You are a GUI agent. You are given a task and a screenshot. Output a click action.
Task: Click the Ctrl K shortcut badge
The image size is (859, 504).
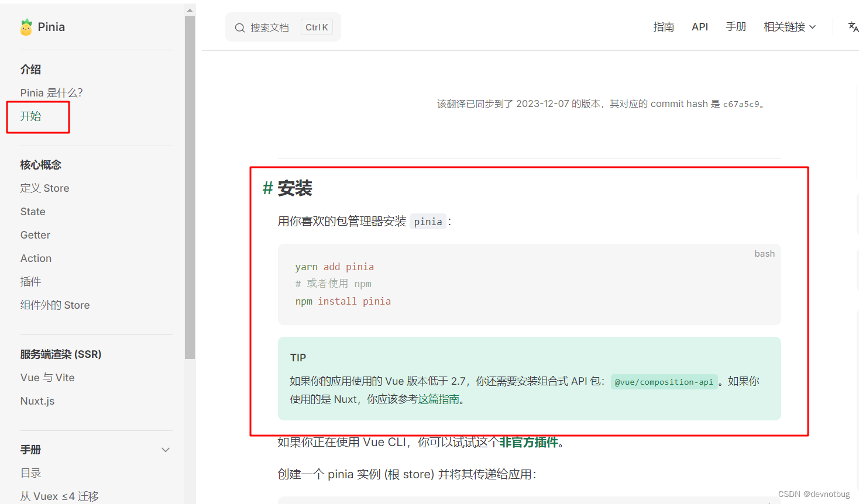tap(317, 27)
